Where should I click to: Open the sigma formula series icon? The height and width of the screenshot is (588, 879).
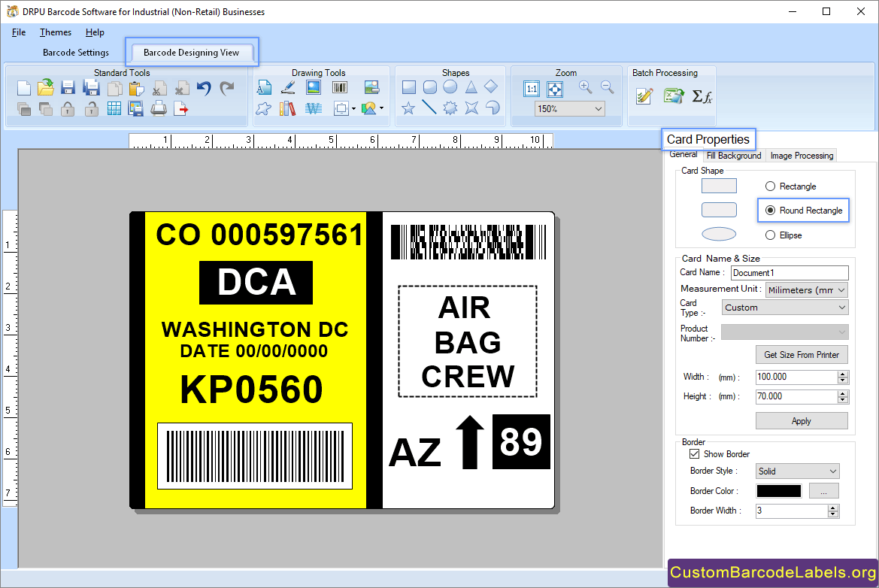[x=702, y=96]
